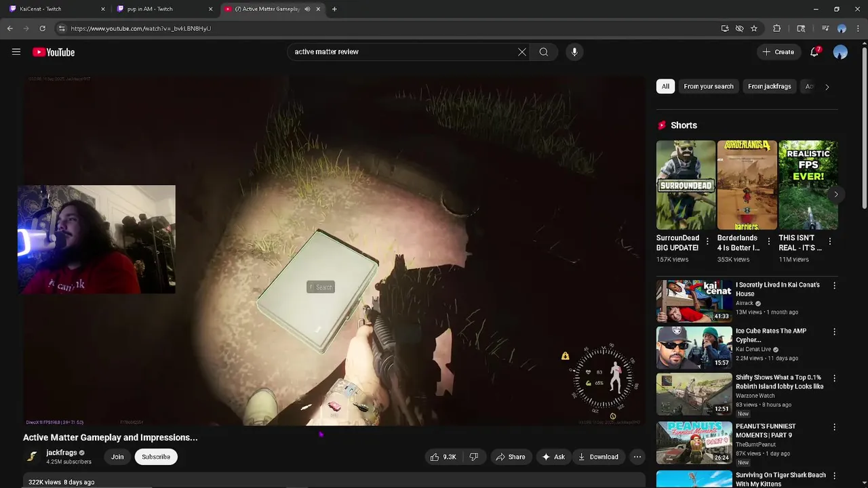Open Shifty Shows Rebirth Island title
This screenshot has height=488, width=868.
point(780,382)
